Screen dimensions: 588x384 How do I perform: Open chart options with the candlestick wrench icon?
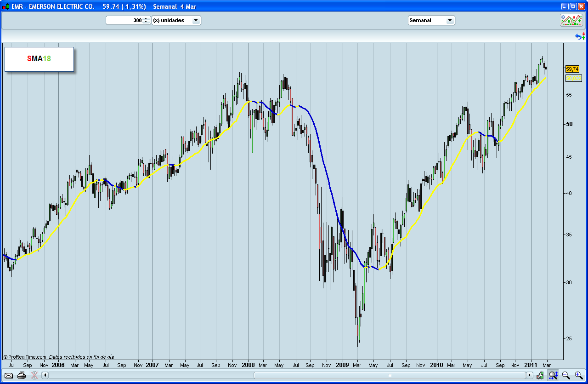point(540,375)
